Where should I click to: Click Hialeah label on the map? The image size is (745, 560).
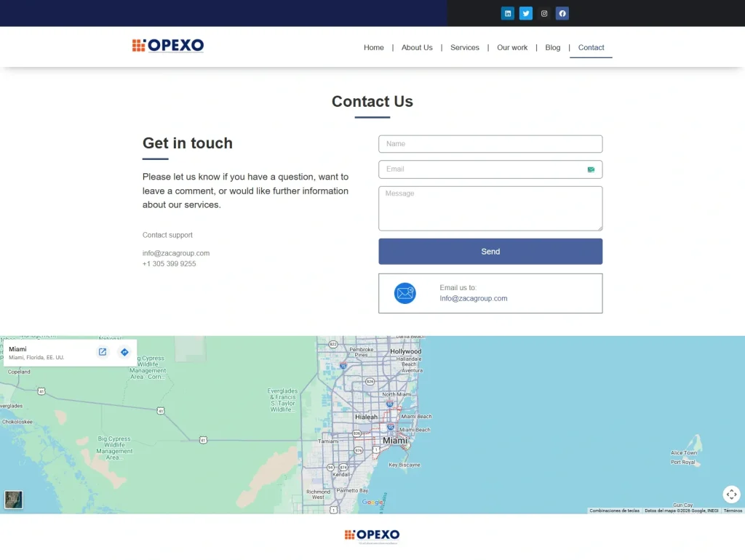point(367,417)
